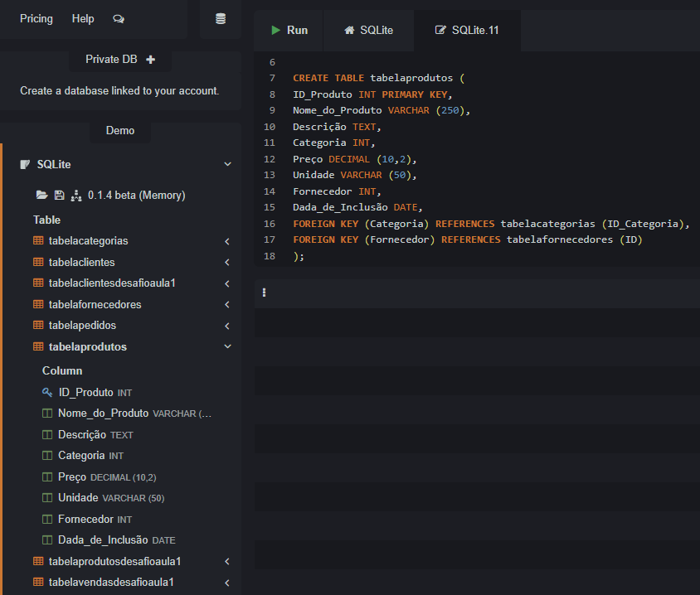Click the column icon for Nome_do_Produto
This screenshot has height=595, width=700.
click(47, 414)
